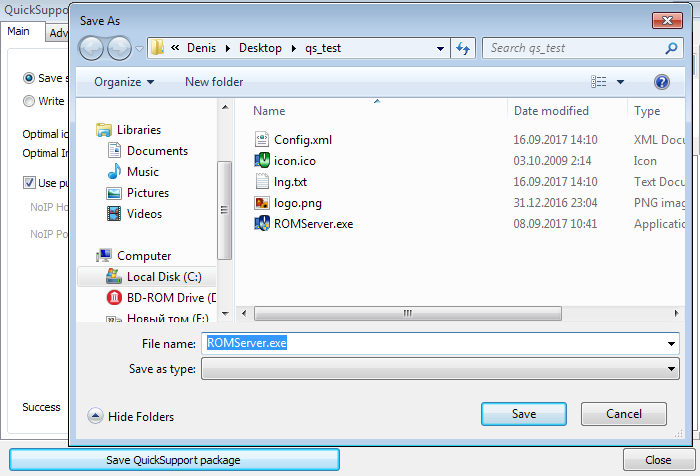This screenshot has width=700, height=476.
Task: Toggle the Use checkbox in QuickSupport window
Action: click(29, 183)
